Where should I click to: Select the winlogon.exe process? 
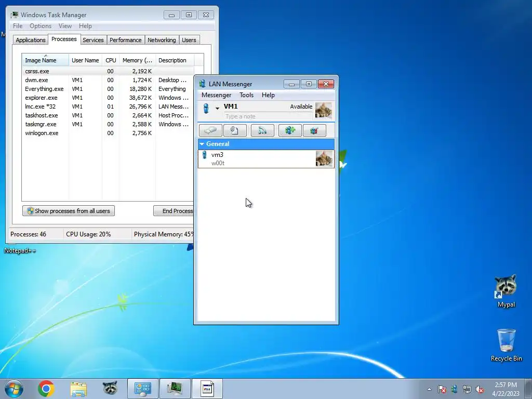point(108,133)
